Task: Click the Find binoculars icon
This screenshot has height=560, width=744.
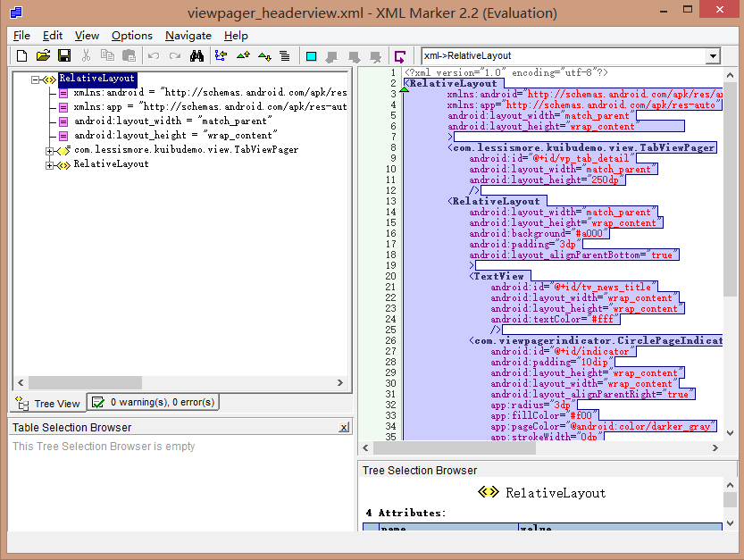Action: [196, 56]
